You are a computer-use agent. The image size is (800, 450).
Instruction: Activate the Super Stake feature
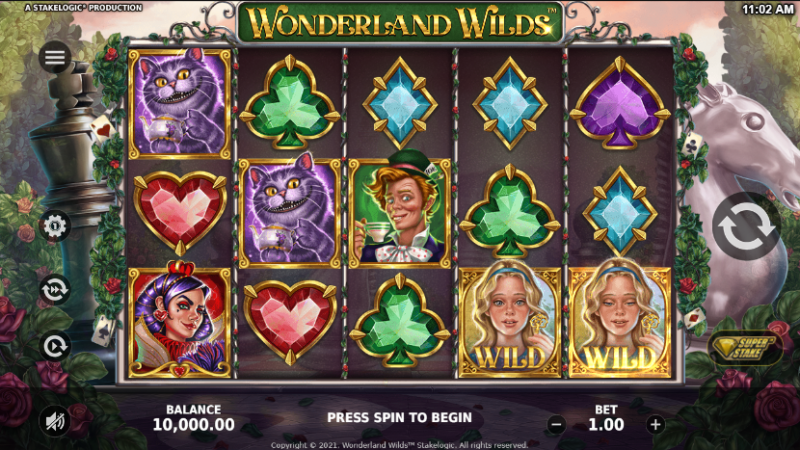point(745,348)
